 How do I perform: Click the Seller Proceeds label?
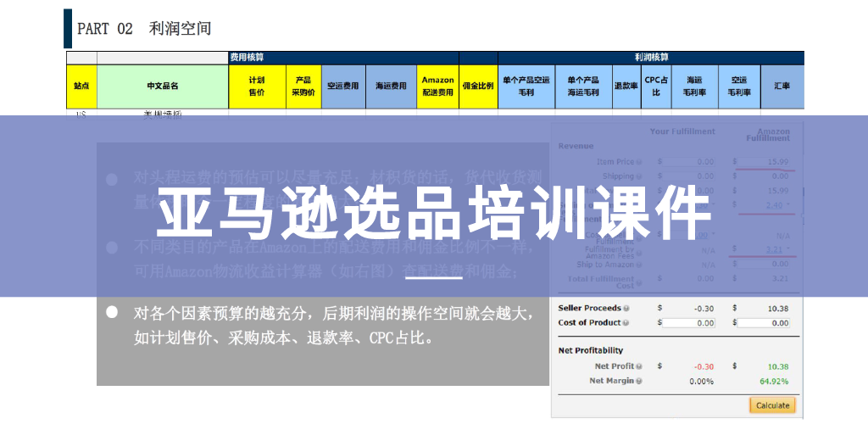(590, 309)
